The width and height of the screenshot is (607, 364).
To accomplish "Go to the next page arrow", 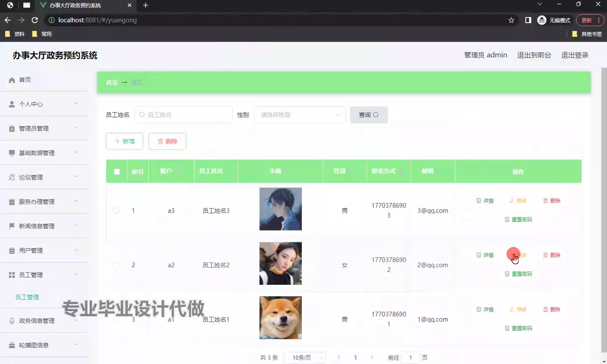I will [x=371, y=358].
